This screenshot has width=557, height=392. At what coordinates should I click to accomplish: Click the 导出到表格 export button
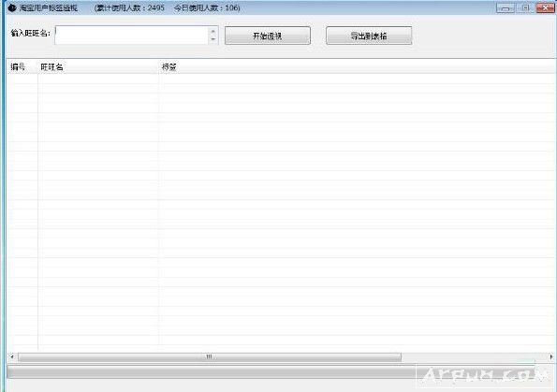(x=369, y=36)
